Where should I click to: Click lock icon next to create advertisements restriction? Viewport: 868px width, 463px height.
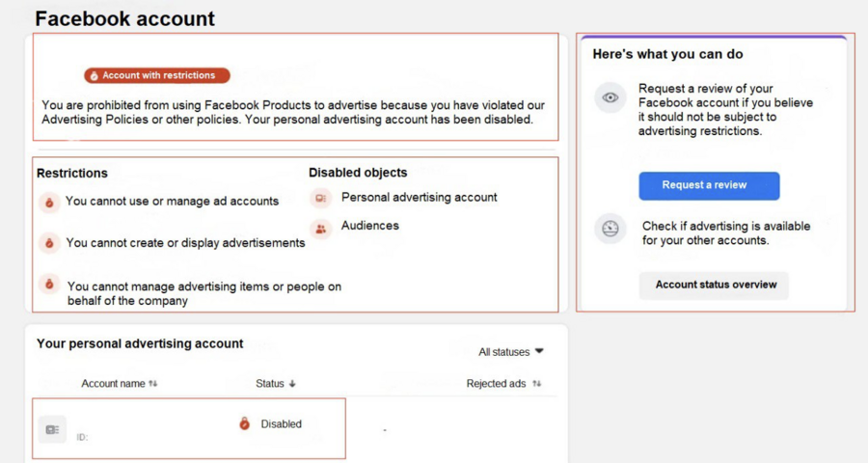tap(49, 242)
